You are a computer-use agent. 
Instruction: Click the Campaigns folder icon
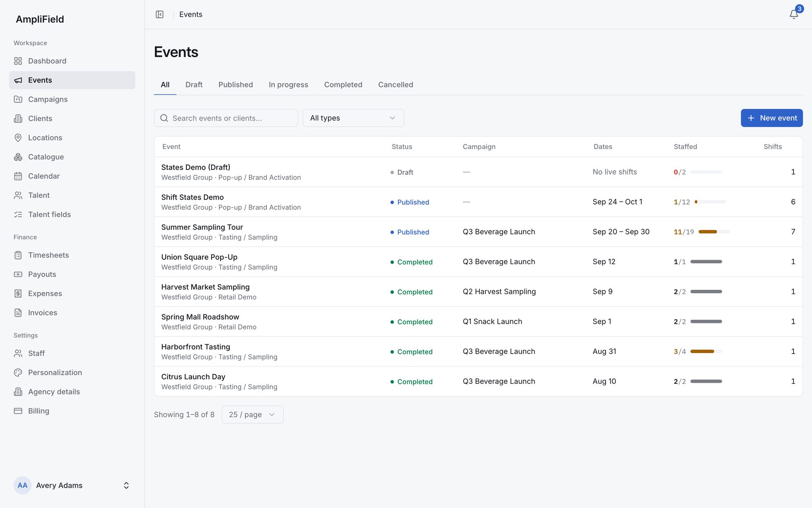18,99
